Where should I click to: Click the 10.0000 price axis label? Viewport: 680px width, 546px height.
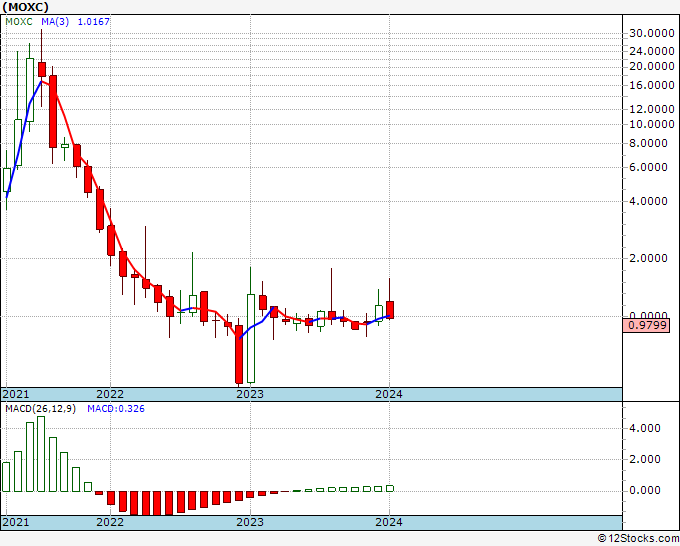coord(652,124)
